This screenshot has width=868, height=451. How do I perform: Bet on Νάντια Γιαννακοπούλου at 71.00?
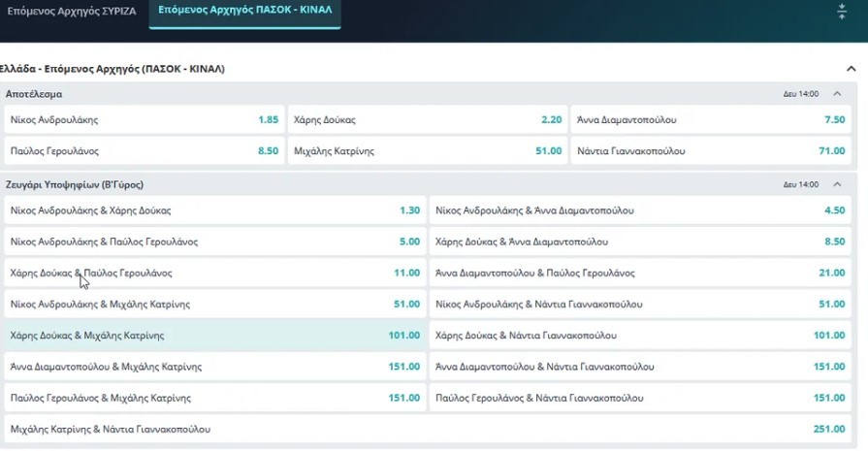click(711, 151)
